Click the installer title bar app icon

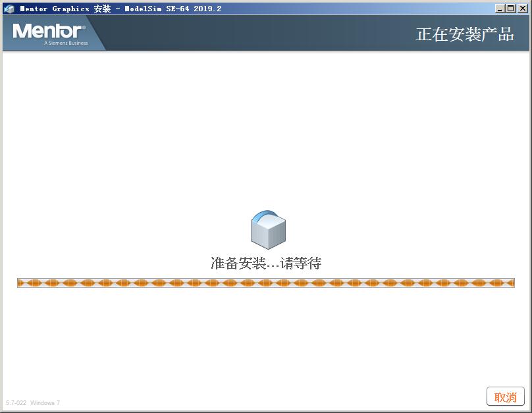pyautogui.click(x=9, y=9)
